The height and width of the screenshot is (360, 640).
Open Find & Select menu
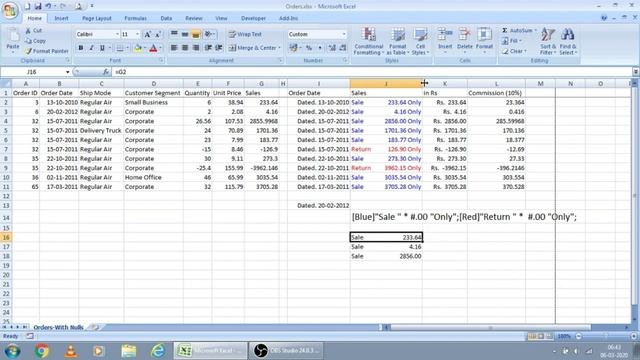pos(567,41)
